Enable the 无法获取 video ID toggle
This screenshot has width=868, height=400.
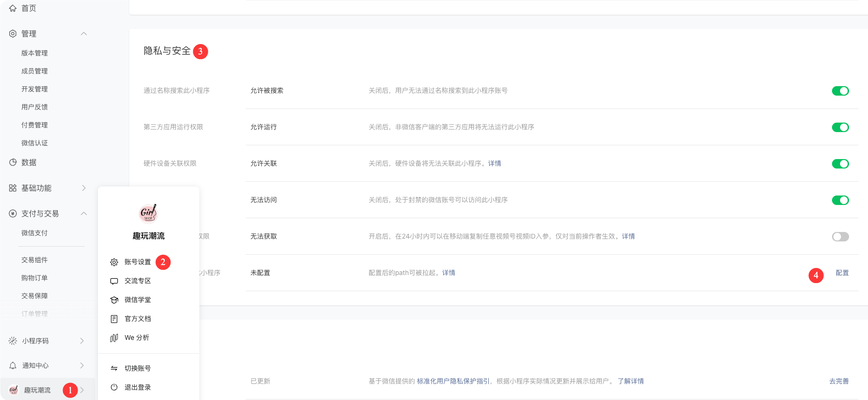(x=840, y=237)
